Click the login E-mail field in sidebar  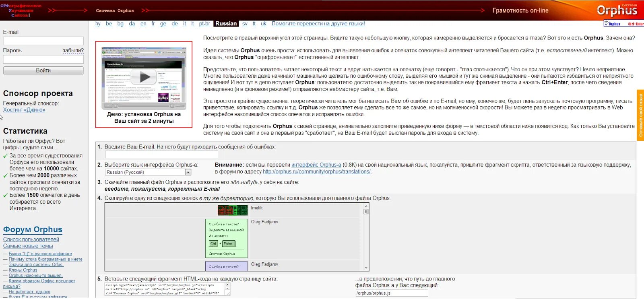coord(43,41)
